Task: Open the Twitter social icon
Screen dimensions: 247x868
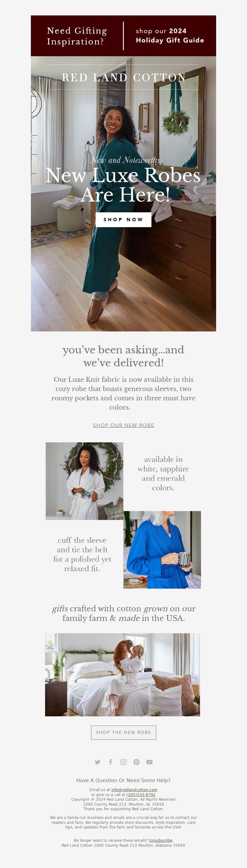Action: pyautogui.click(x=98, y=762)
